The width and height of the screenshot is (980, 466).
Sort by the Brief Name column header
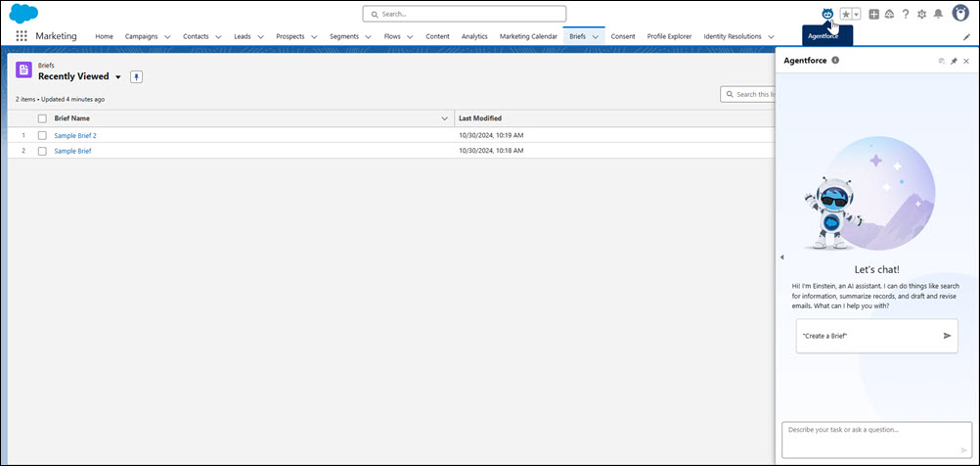tap(71, 118)
